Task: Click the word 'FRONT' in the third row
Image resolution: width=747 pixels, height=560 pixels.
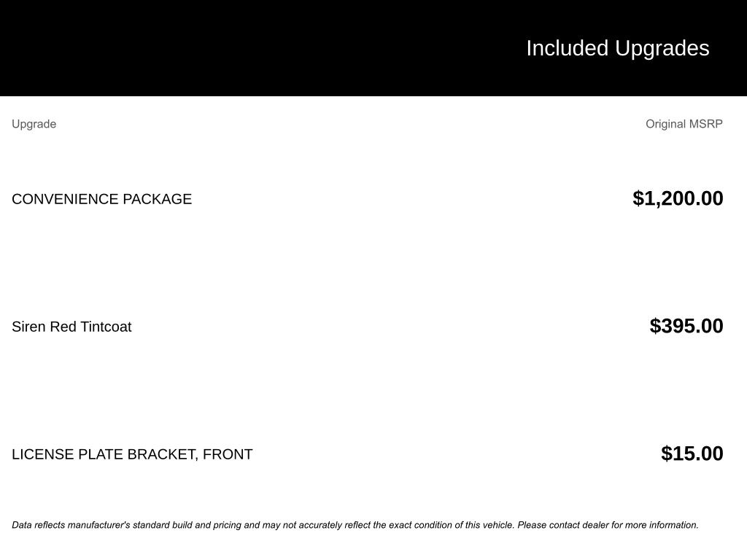Action: point(228,454)
